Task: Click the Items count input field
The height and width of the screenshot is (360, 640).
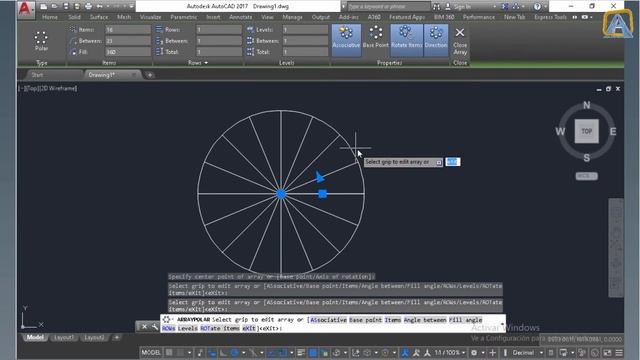Action: coord(128,30)
